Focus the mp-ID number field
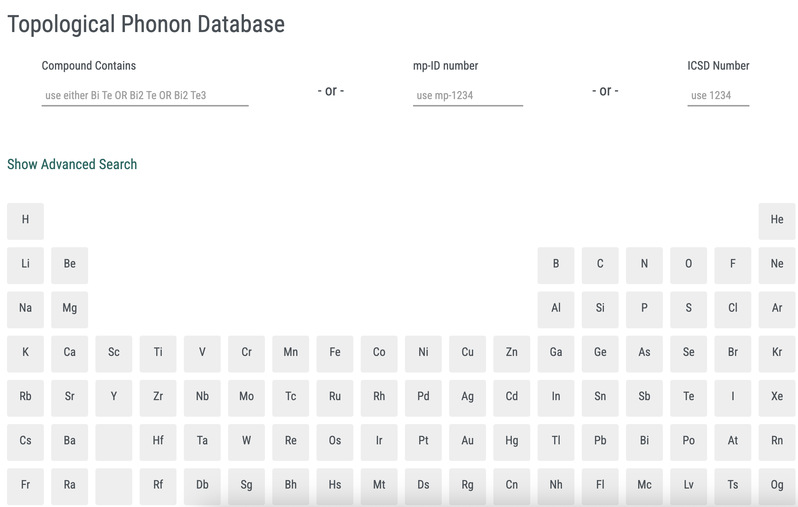The height and width of the screenshot is (507, 798). pyautogui.click(x=468, y=95)
